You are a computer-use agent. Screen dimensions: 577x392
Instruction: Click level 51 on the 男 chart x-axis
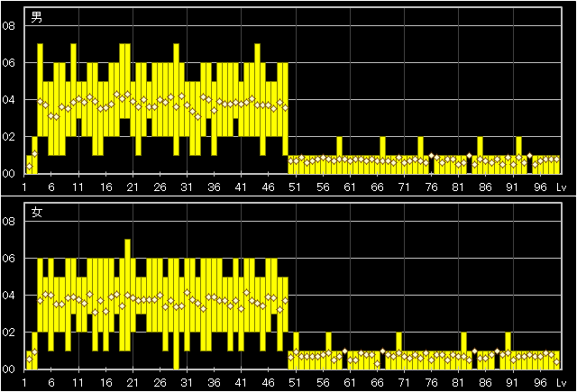295,187
